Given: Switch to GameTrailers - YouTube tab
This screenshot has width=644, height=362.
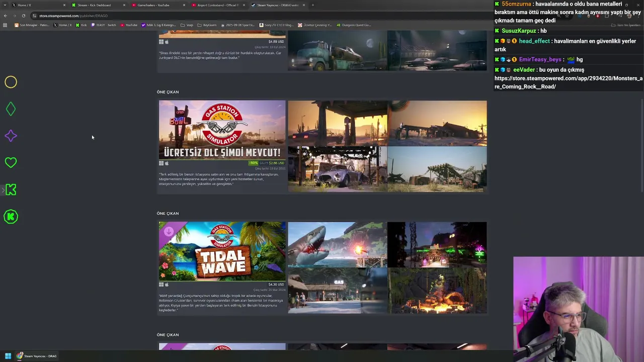Looking at the screenshot, I should [157, 5].
